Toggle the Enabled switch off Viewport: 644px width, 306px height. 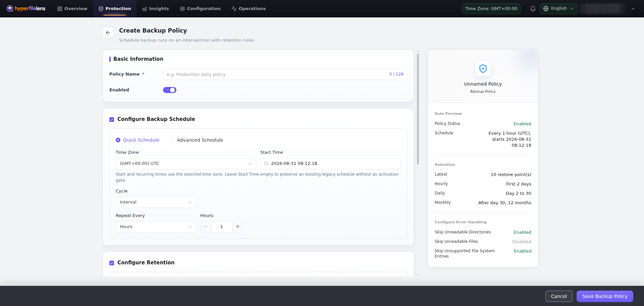tap(170, 90)
